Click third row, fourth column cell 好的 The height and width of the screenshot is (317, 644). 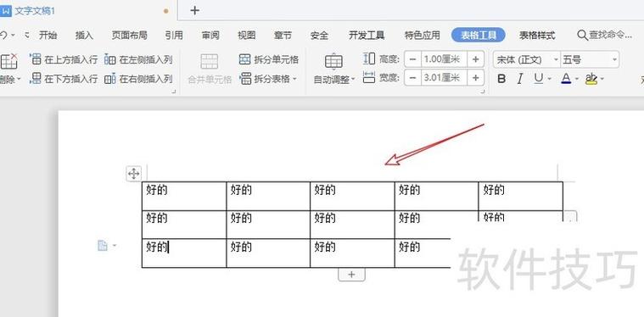423,253
